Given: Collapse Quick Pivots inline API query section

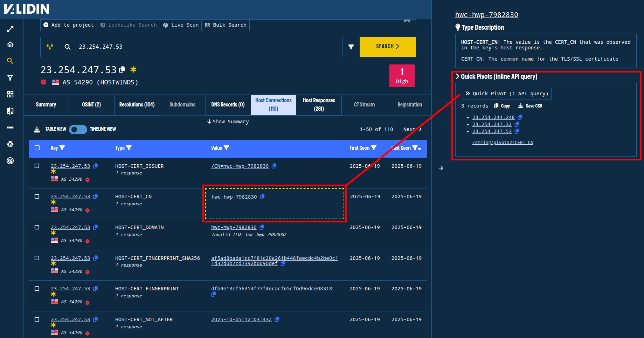Looking at the screenshot, I should click(496, 76).
